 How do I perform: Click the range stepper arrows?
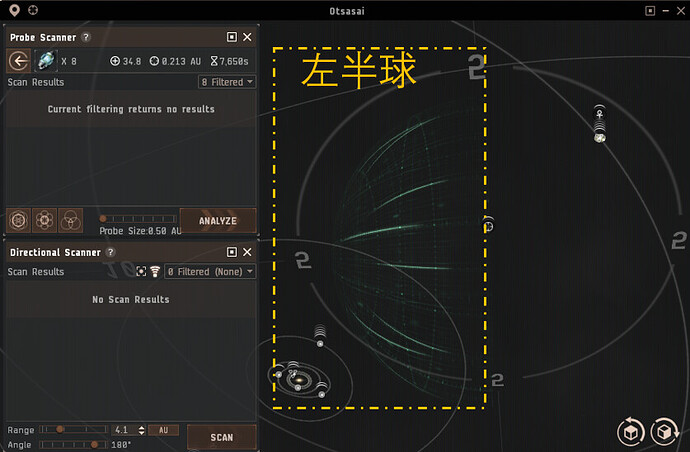coord(141,430)
